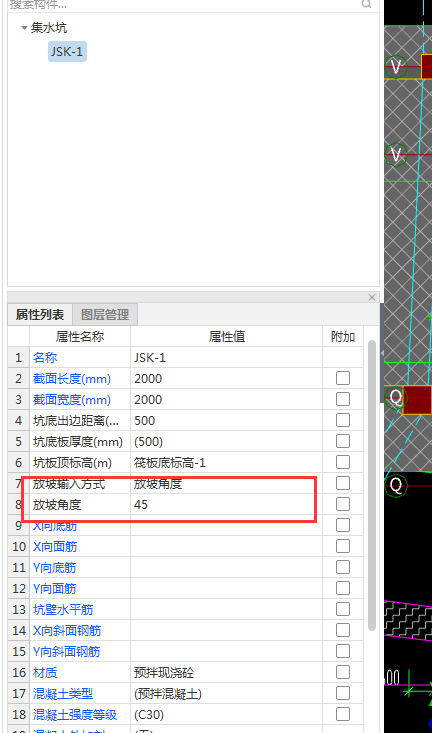Edit the 放坡角度 value 45

pyautogui.click(x=226, y=505)
